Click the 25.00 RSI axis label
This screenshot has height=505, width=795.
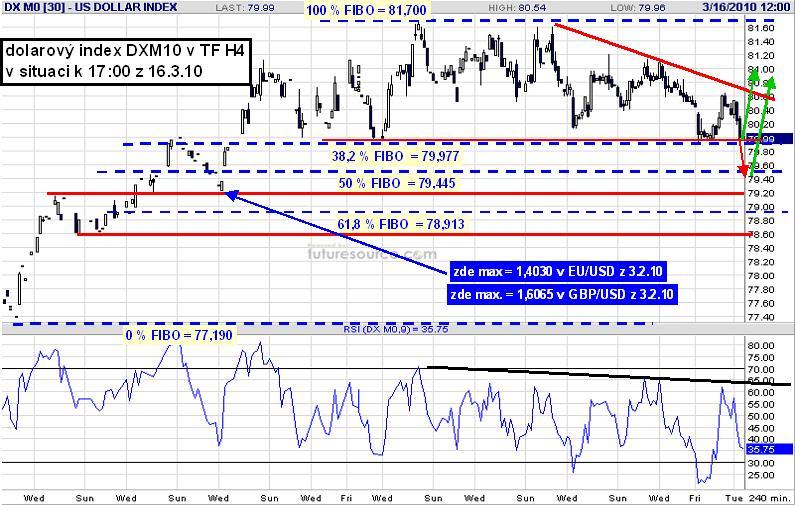point(761,475)
